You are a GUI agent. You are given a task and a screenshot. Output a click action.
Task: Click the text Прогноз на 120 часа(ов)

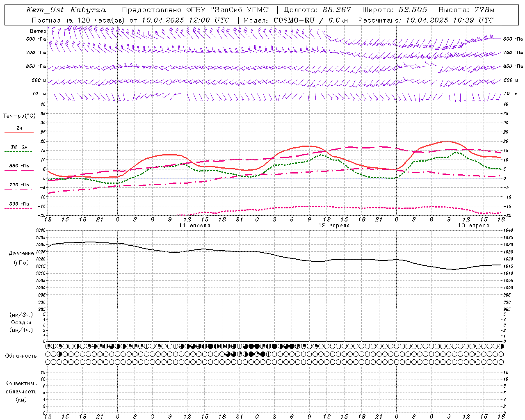coord(79,20)
